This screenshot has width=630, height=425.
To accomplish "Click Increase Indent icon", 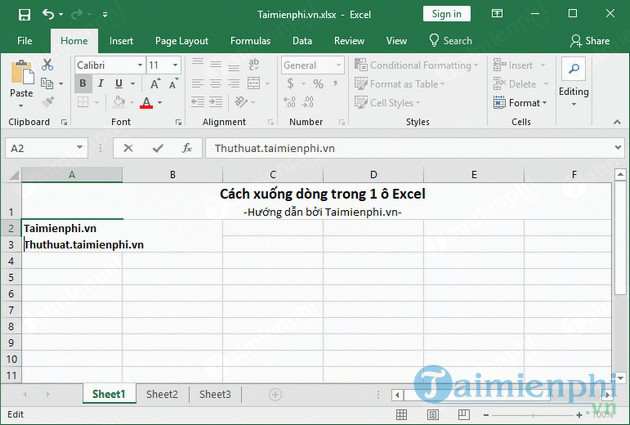I will click(216, 102).
